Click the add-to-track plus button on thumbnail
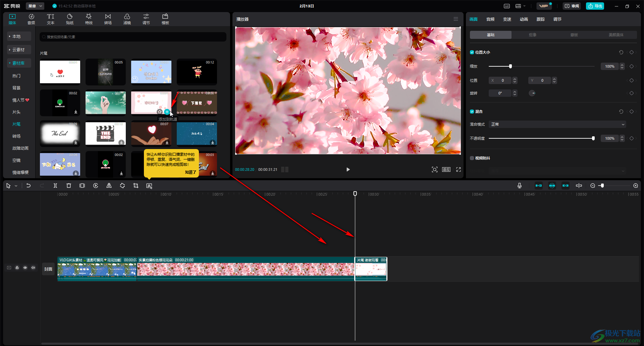644x346 pixels. point(167,112)
